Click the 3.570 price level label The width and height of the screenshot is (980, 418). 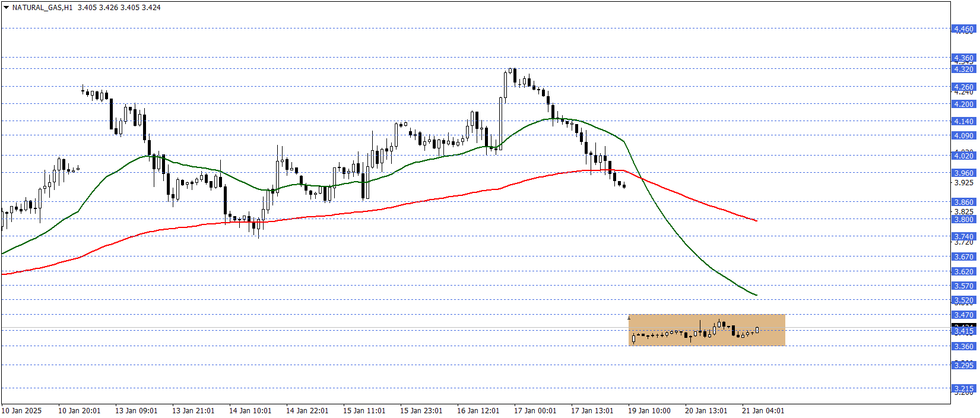pyautogui.click(x=963, y=286)
